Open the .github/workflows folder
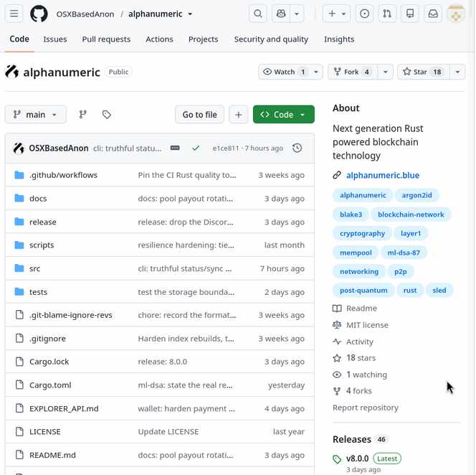This screenshot has width=476, height=475. [x=63, y=175]
